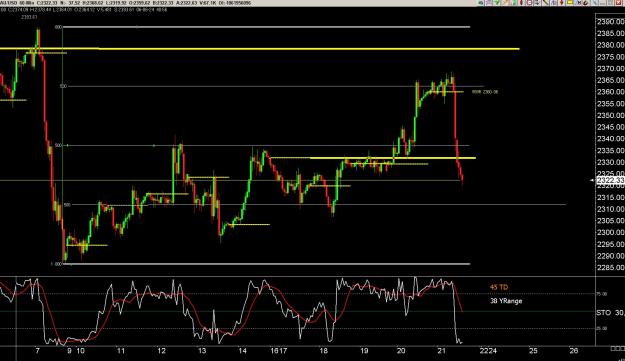The image size is (625, 361).
Task: Click the 2300.00 price axis label
Action: (610, 232)
